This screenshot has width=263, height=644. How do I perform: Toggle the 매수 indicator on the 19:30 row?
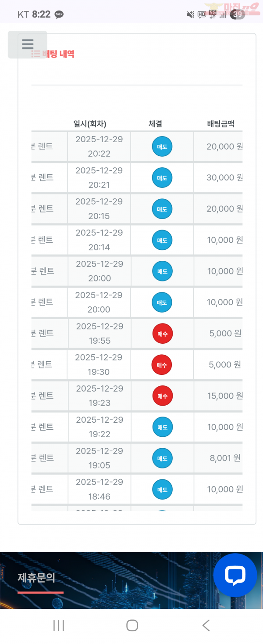click(x=162, y=364)
